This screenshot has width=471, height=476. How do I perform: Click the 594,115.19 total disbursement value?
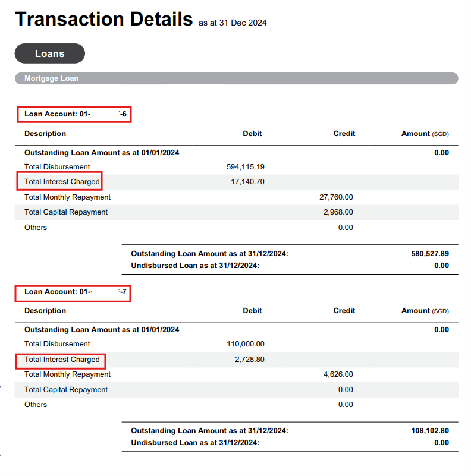pos(246,167)
